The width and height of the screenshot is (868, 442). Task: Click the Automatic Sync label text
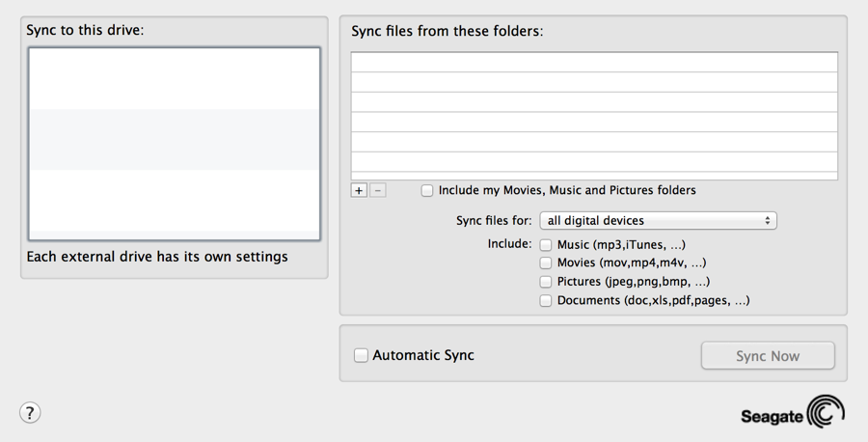pyautogui.click(x=423, y=355)
